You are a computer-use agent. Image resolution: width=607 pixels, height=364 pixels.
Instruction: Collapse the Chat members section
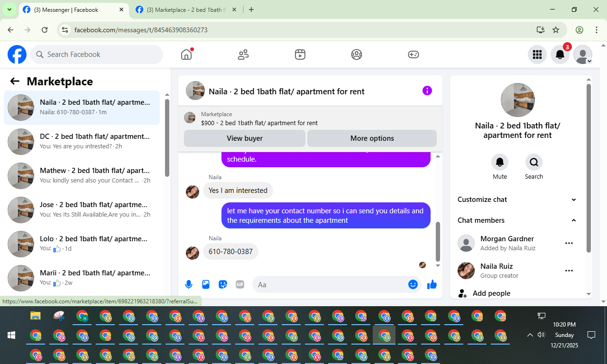coord(517,220)
